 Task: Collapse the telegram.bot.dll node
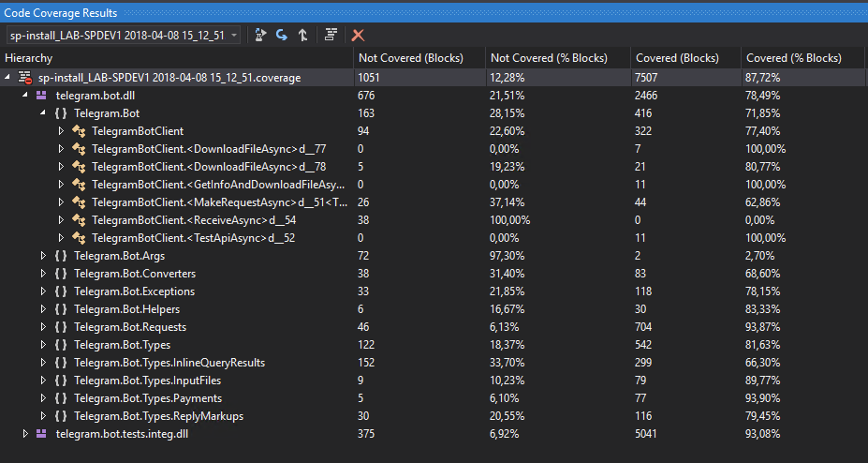(25, 96)
